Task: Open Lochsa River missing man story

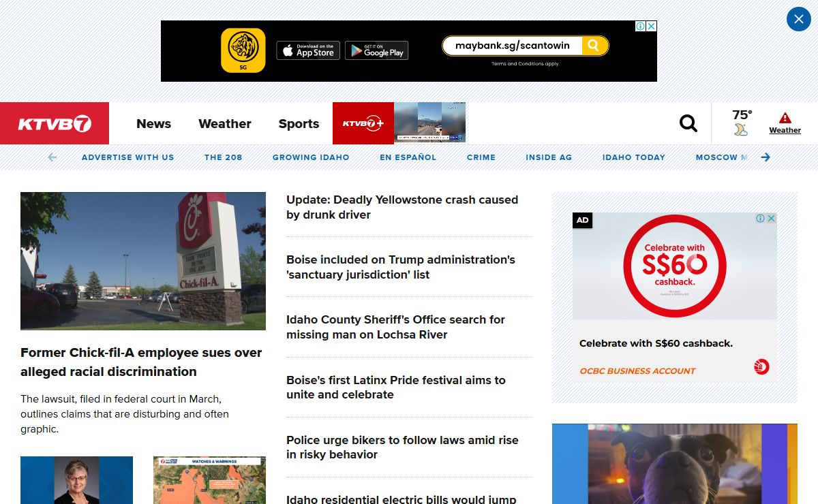Action: (x=395, y=327)
